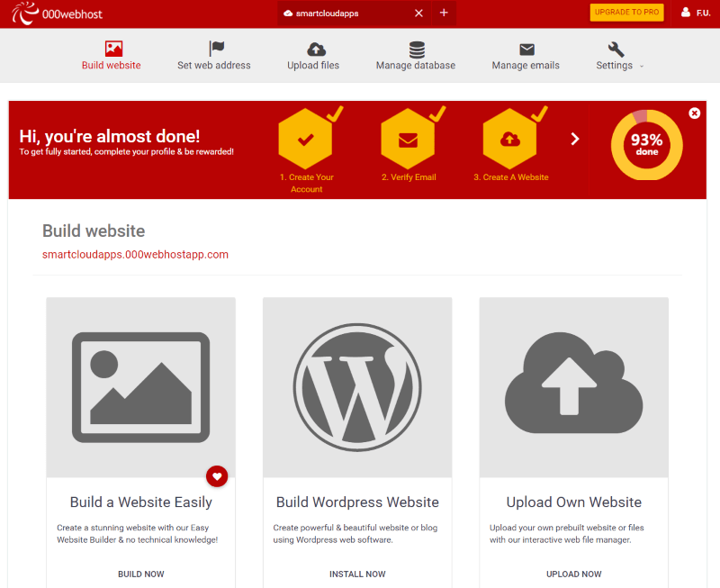Click the Verify Email step hexagon
The height and width of the screenshot is (588, 720).
tap(408, 140)
